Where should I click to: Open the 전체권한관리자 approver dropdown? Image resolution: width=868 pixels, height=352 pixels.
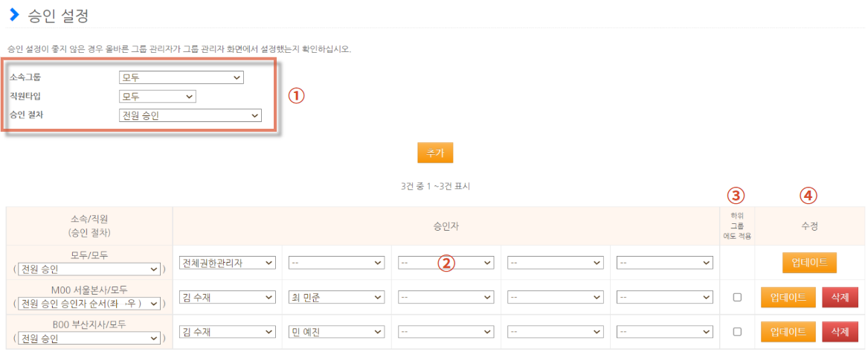[228, 263]
